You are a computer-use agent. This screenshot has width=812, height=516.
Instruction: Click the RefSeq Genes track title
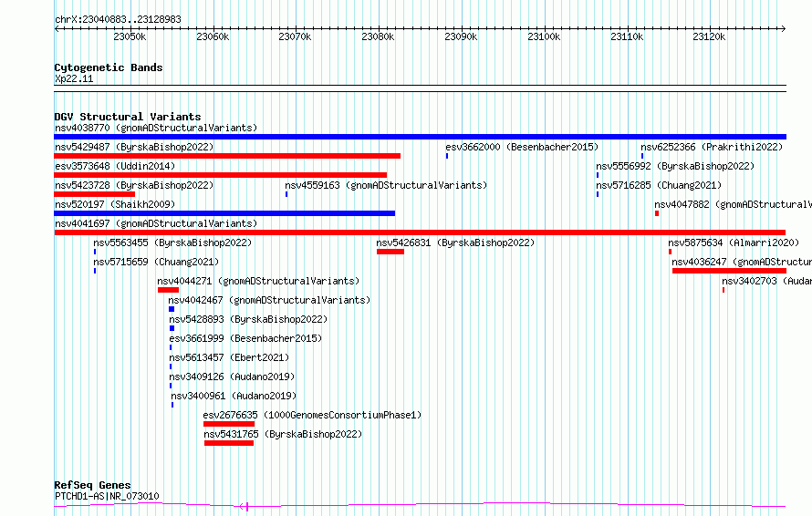tap(93, 486)
